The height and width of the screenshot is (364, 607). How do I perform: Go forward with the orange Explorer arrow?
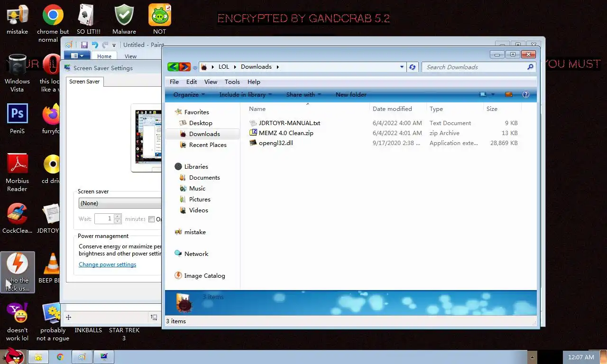185,67
